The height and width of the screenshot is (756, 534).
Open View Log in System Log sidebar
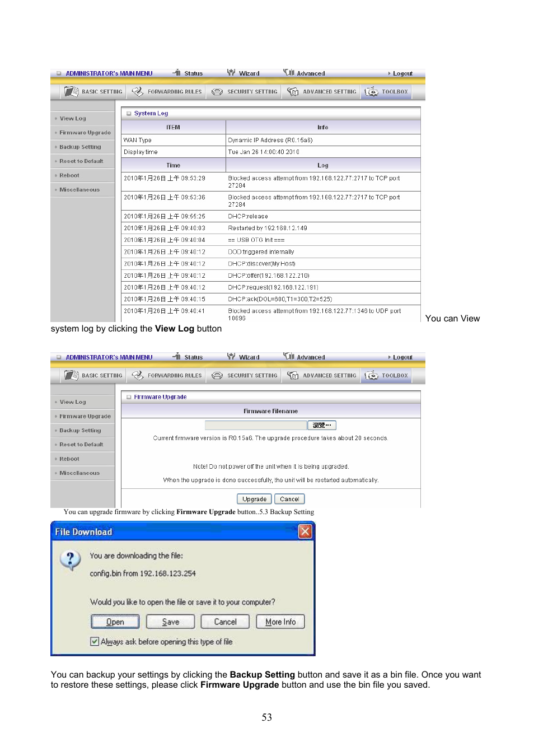73,119
